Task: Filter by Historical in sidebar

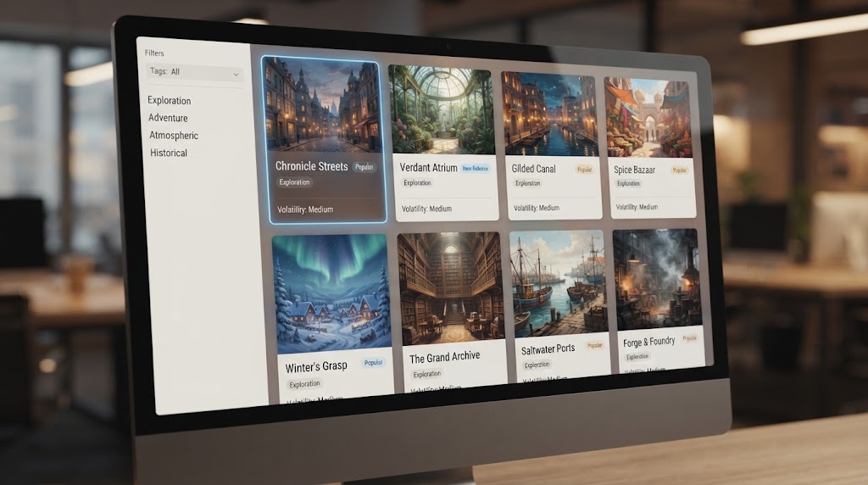Action: pos(169,153)
